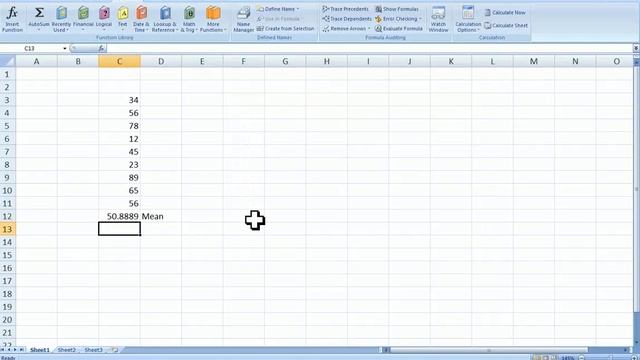Click the Insert Worksheet tab icon
The width and height of the screenshot is (640, 360).
pos(115,350)
